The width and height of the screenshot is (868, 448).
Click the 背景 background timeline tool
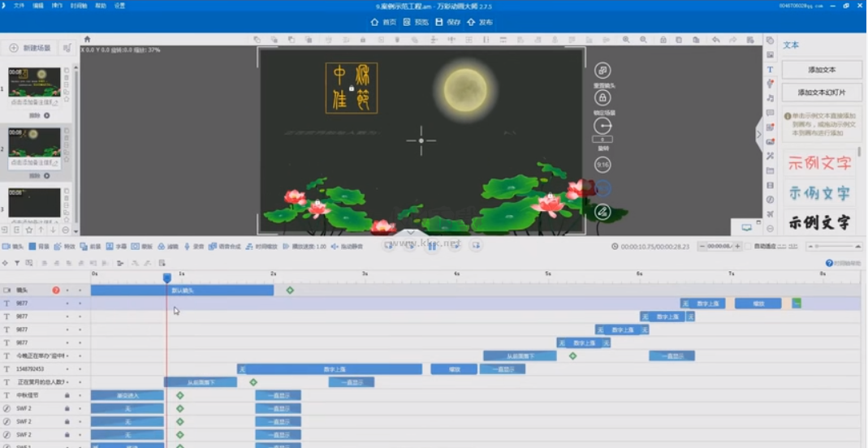pyautogui.click(x=39, y=247)
